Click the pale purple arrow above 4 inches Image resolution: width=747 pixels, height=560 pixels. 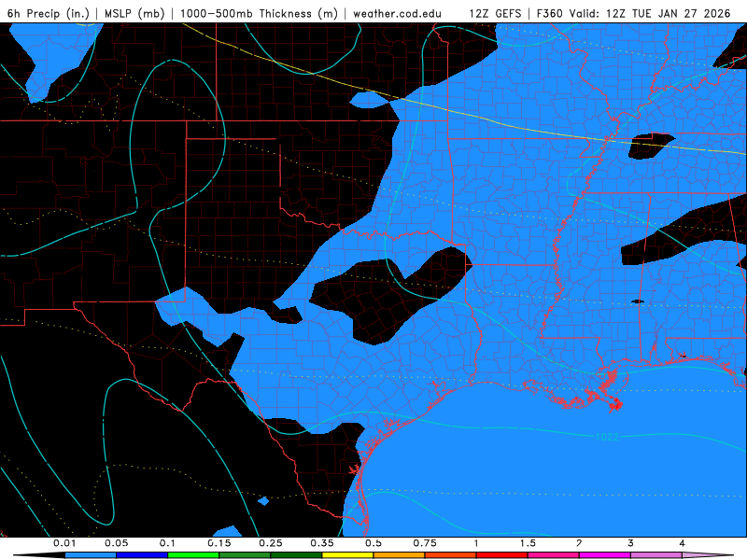pyautogui.click(x=708, y=555)
